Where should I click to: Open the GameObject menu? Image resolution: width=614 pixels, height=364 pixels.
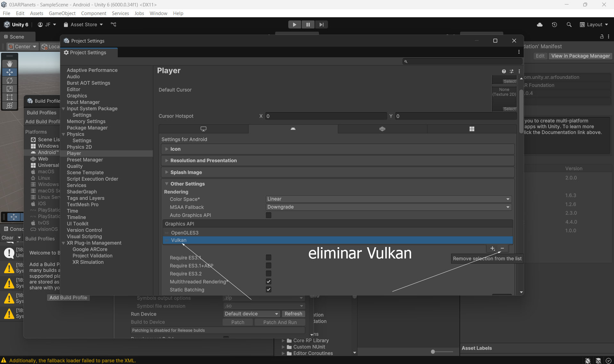(62, 13)
